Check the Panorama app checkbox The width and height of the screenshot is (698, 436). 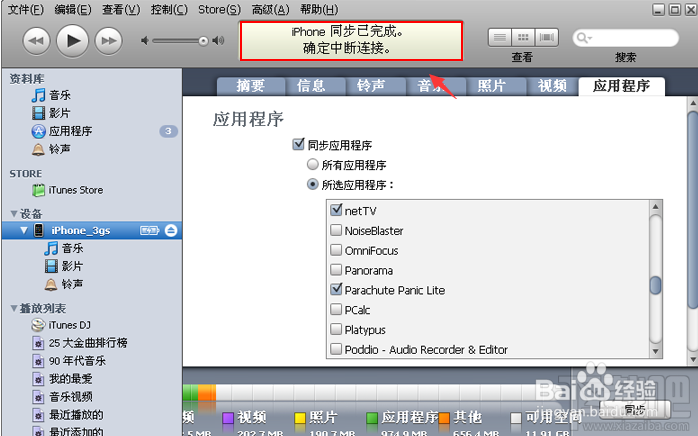336,270
